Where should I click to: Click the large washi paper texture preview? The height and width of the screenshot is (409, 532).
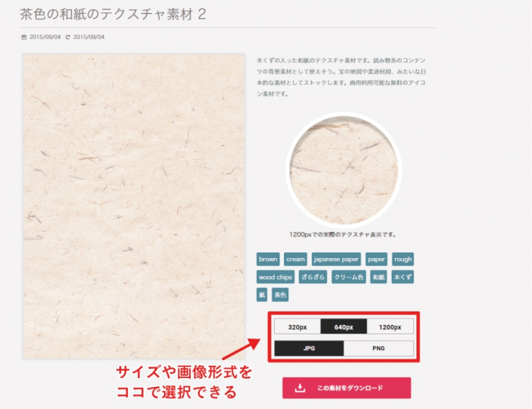coord(134,206)
